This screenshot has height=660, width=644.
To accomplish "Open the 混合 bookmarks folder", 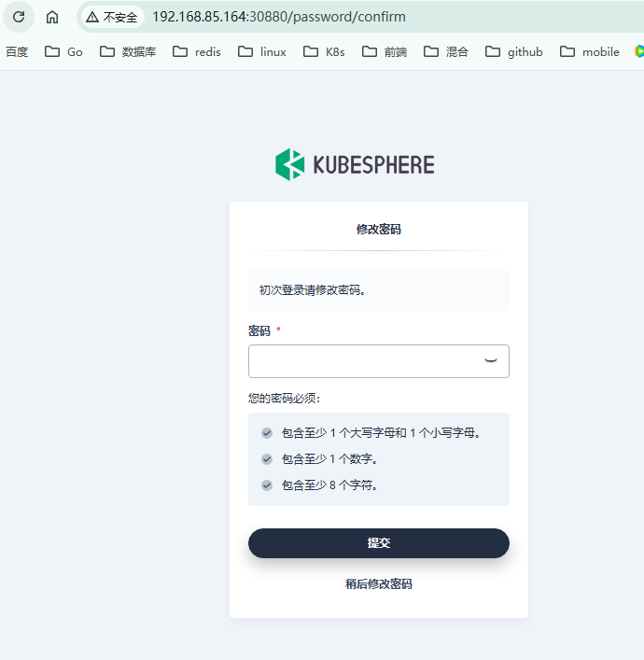I will click(446, 51).
